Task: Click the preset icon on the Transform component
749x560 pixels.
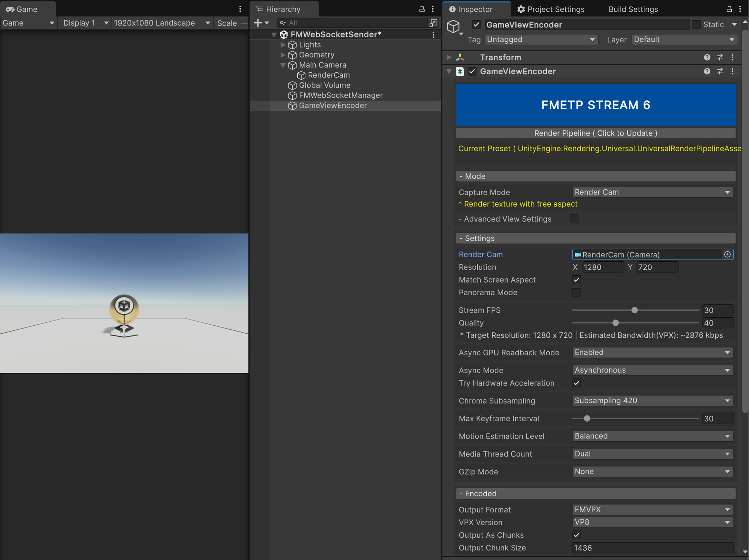Action: (x=720, y=57)
